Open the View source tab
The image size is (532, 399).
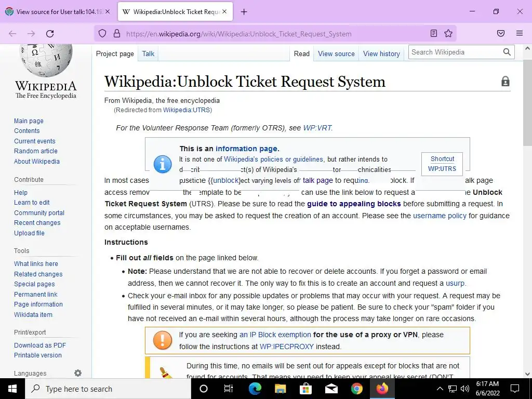click(x=336, y=54)
